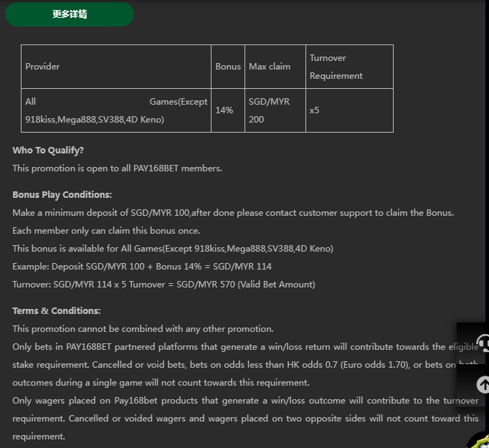Viewport: 489px width, 448px height.
Task: Click the text about claiming bonus once
Action: tap(106, 231)
